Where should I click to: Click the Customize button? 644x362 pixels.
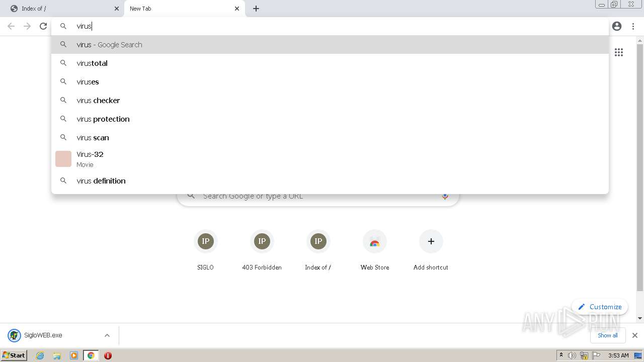pos(600,307)
